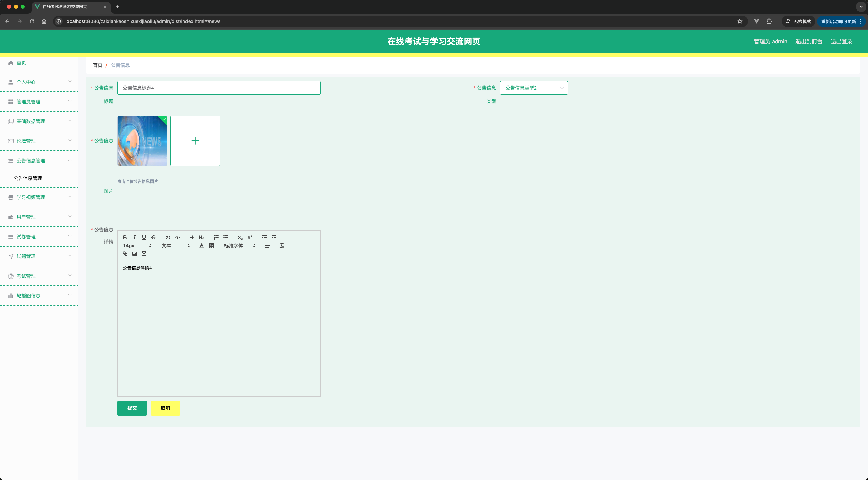The height and width of the screenshot is (480, 868).
Task: Open the 公告信息类型2 type dropdown
Action: click(x=534, y=88)
